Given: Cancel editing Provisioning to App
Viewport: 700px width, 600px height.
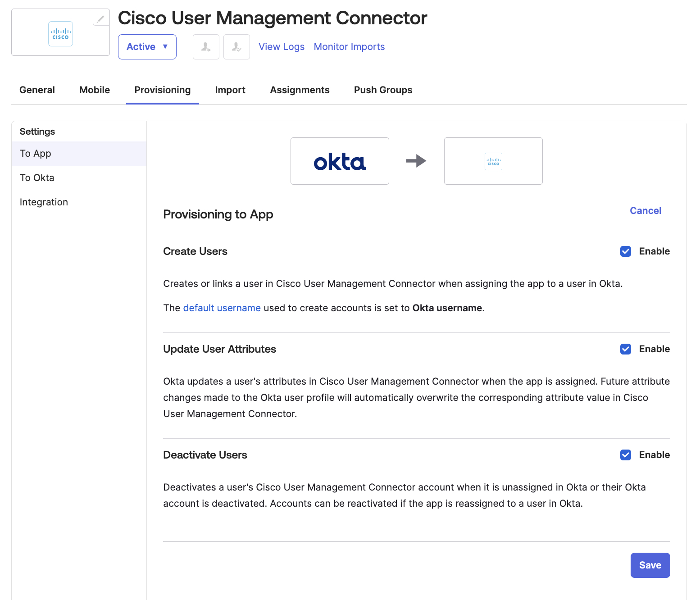Looking at the screenshot, I should (645, 211).
